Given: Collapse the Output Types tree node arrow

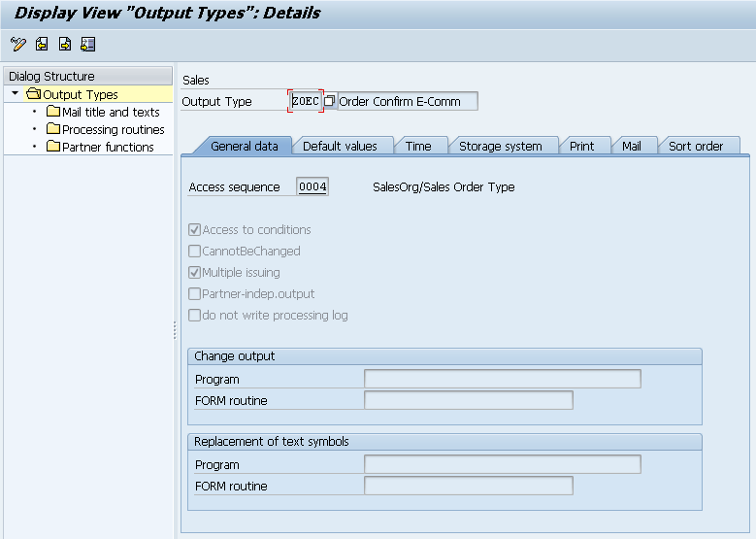Looking at the screenshot, I should click(x=16, y=94).
